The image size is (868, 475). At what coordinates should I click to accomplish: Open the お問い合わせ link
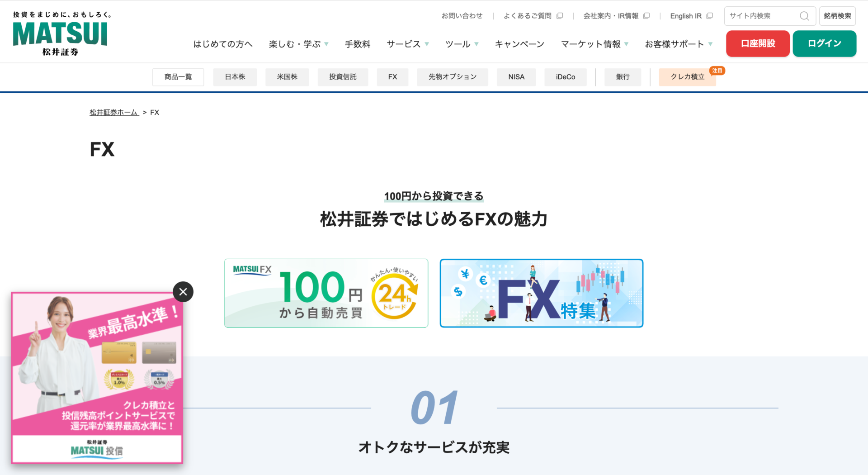point(462,16)
